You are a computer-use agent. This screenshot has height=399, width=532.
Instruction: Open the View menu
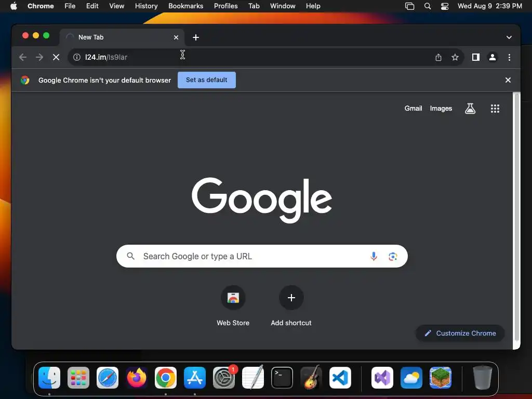pos(117,6)
